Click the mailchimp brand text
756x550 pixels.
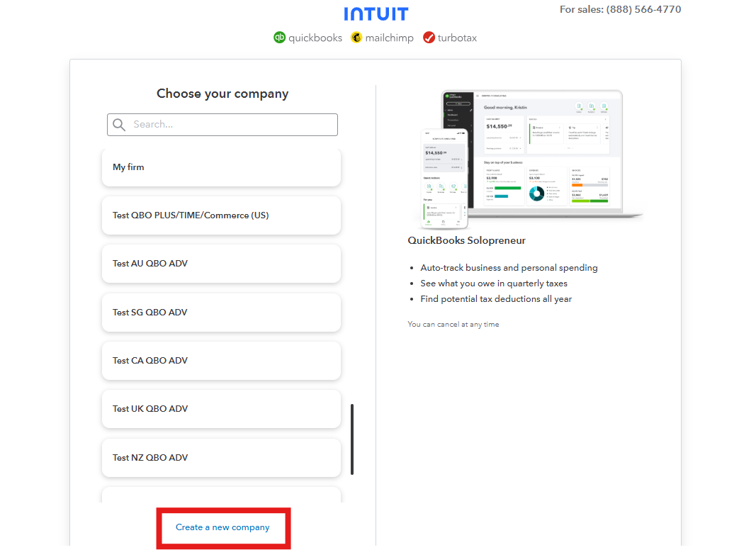click(389, 38)
